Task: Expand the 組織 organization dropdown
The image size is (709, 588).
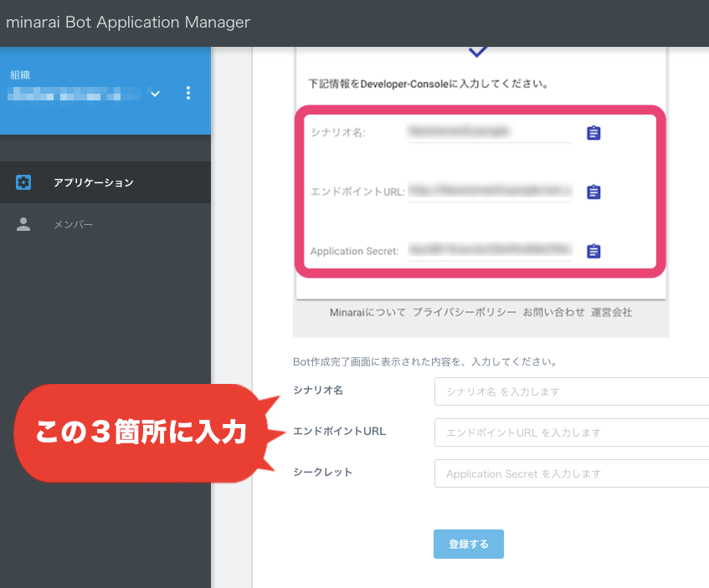Action: [x=155, y=94]
